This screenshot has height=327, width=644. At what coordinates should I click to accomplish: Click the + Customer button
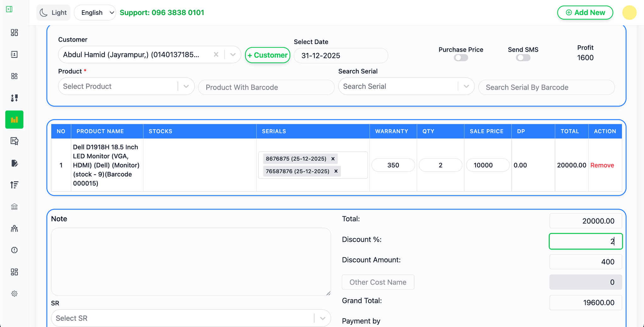267,55
